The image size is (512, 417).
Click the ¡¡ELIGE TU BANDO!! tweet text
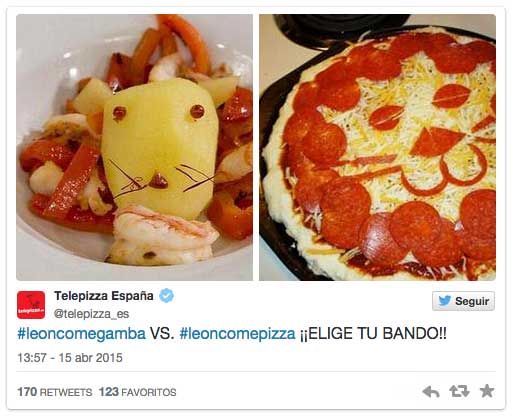tap(373, 333)
